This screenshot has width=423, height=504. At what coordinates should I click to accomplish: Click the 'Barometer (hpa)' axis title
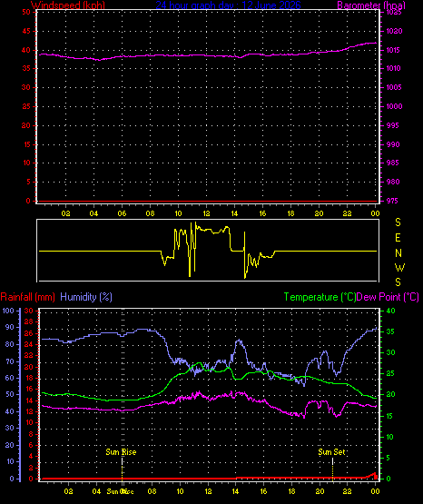pos(371,5)
